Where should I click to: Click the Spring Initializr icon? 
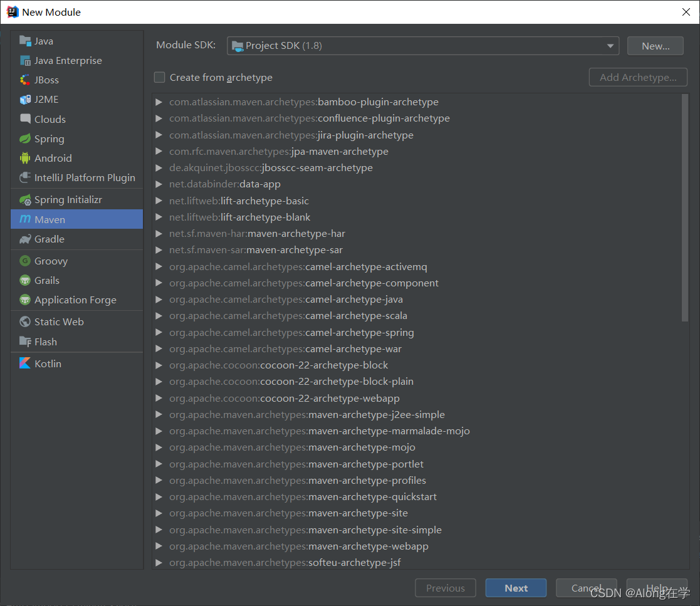pos(25,200)
